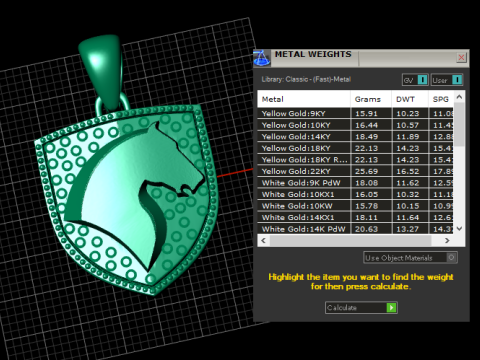
Task: Click the 11.89 DWT value
Action: pyautogui.click(x=408, y=136)
